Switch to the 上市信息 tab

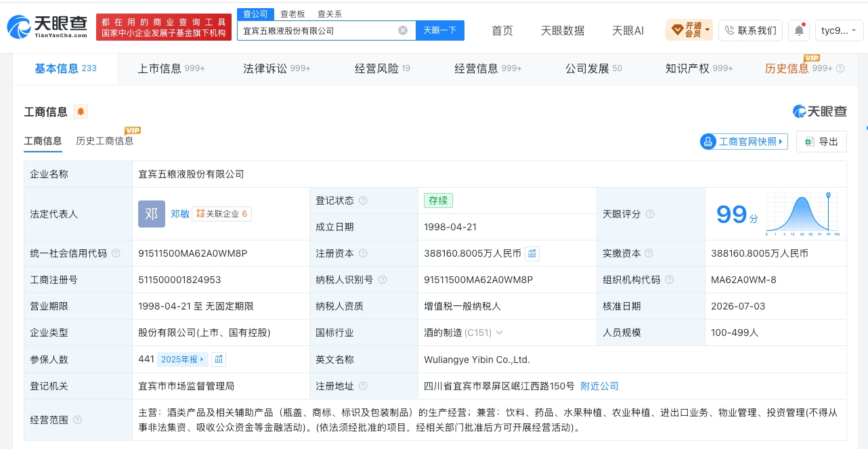pos(171,68)
